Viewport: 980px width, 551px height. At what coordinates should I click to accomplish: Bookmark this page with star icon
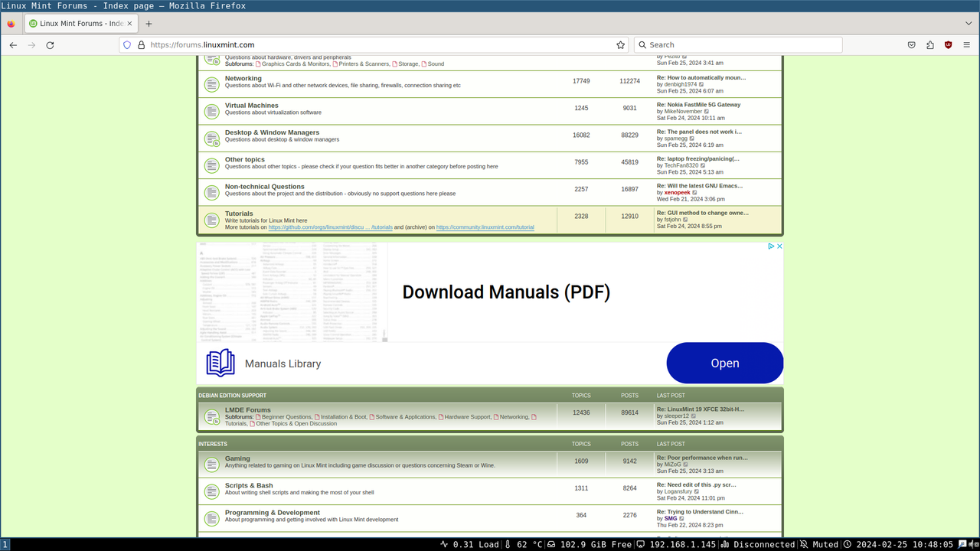[x=620, y=45]
